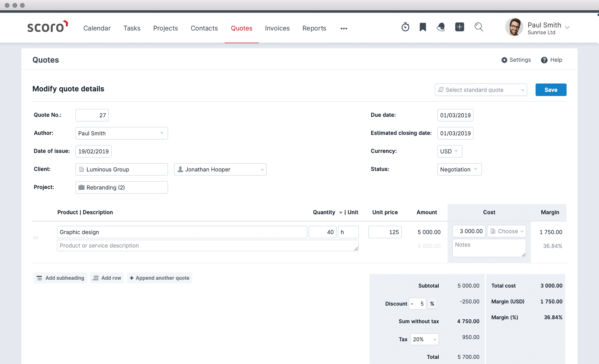Open notifications bell icon

click(x=441, y=27)
